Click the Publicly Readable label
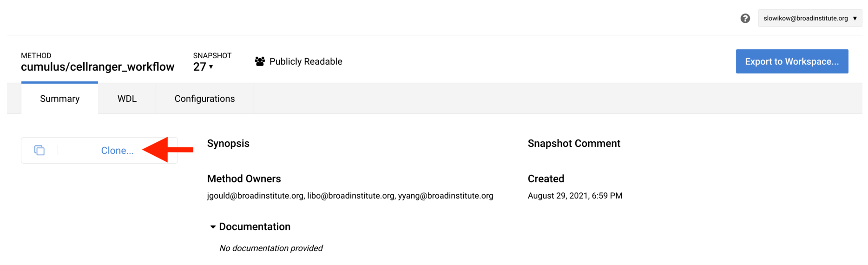The width and height of the screenshot is (868, 265). [306, 61]
